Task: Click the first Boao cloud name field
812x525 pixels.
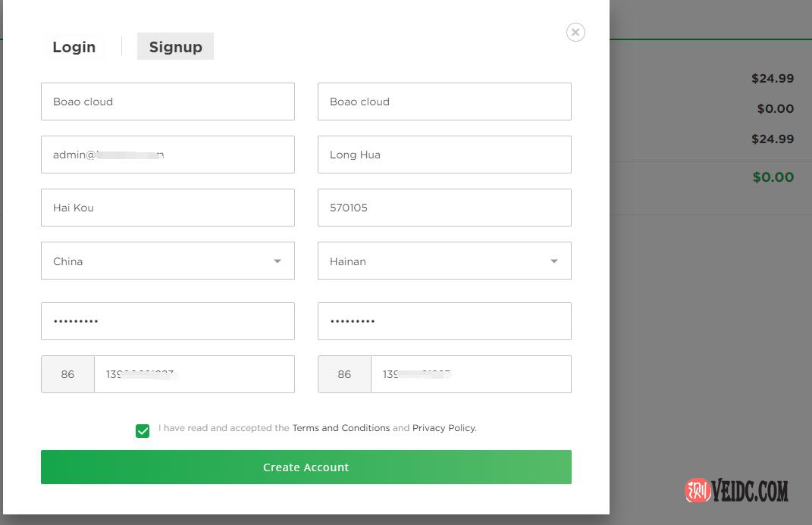Action: 168,102
